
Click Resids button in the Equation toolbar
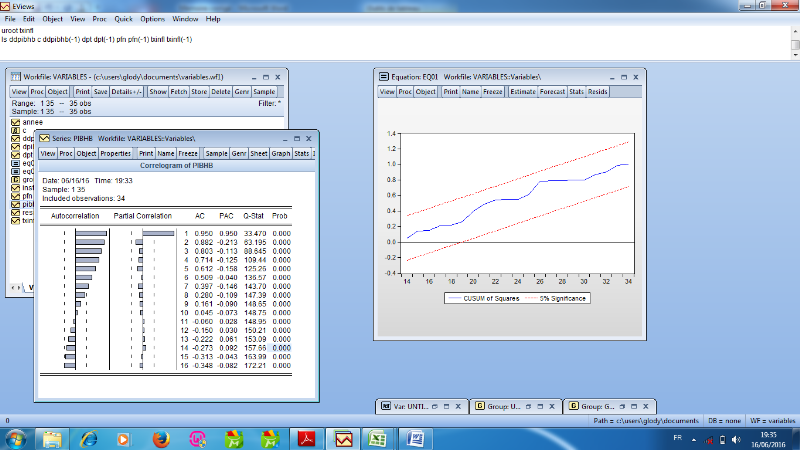(597, 92)
